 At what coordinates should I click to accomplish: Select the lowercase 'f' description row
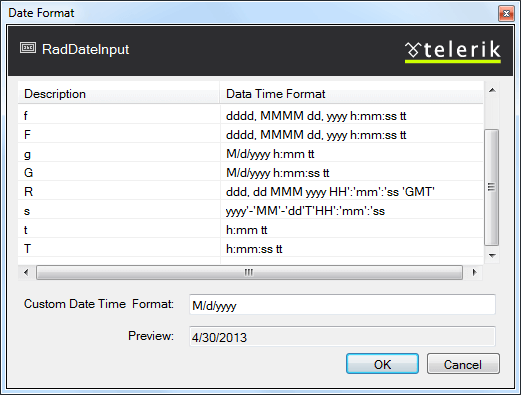(250, 116)
